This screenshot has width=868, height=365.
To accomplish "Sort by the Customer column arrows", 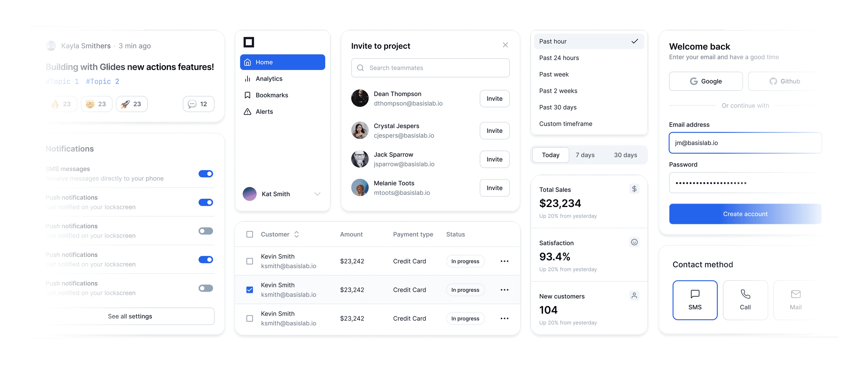I will click(x=297, y=234).
